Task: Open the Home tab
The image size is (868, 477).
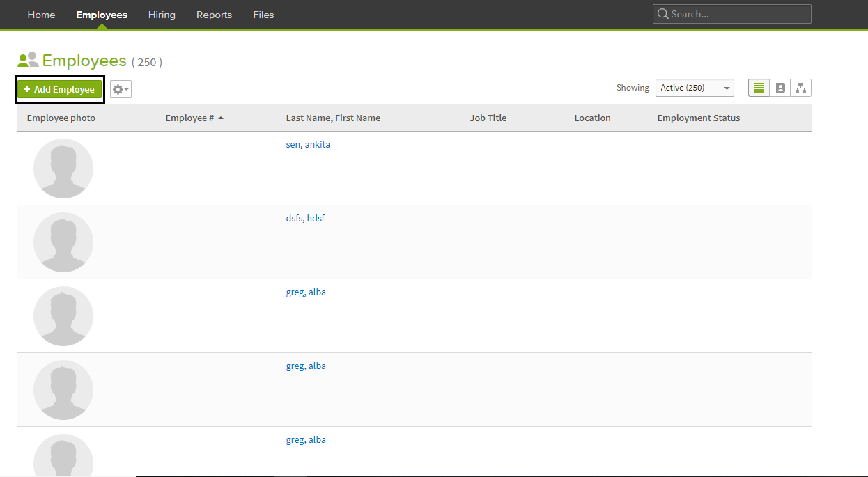Action: [41, 15]
